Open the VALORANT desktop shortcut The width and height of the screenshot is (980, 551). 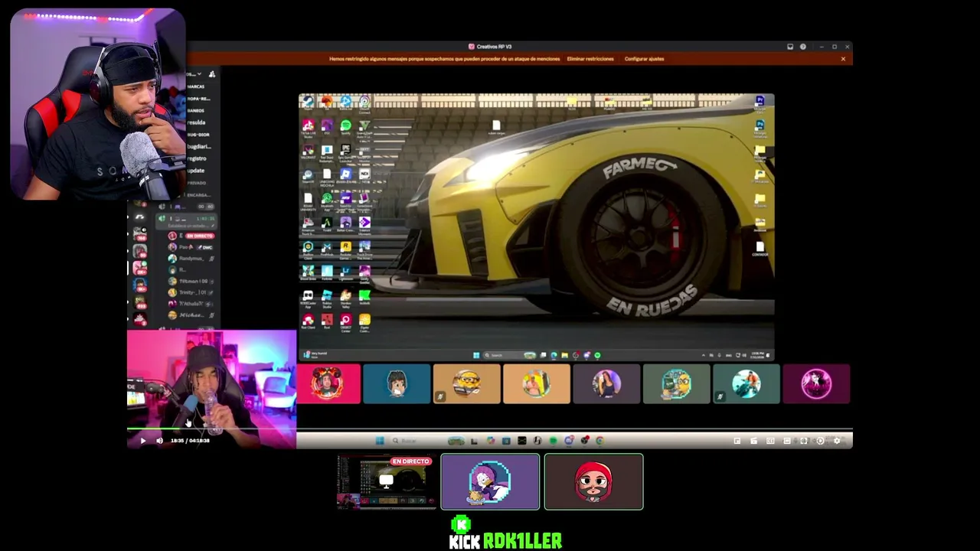[x=308, y=152]
